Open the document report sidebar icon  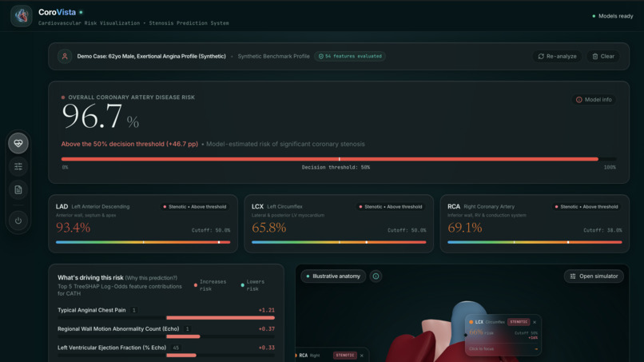coord(18,190)
